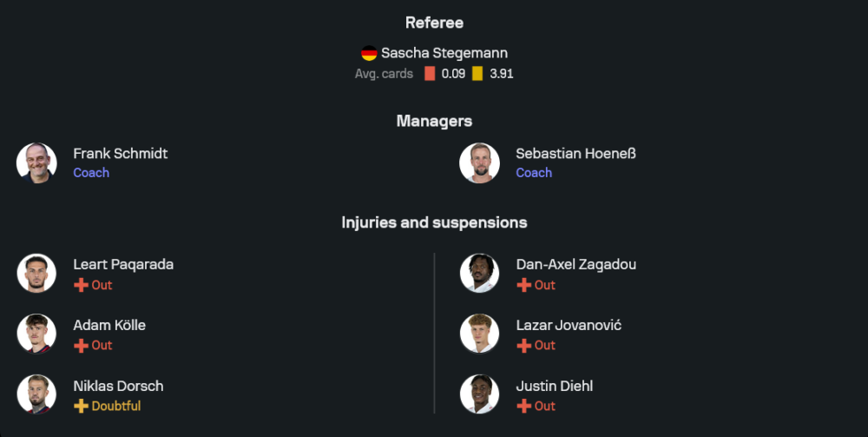Image resolution: width=868 pixels, height=437 pixels.
Task: Click Dan-Axel Zagadou's red injury cross icon
Action: pos(523,285)
